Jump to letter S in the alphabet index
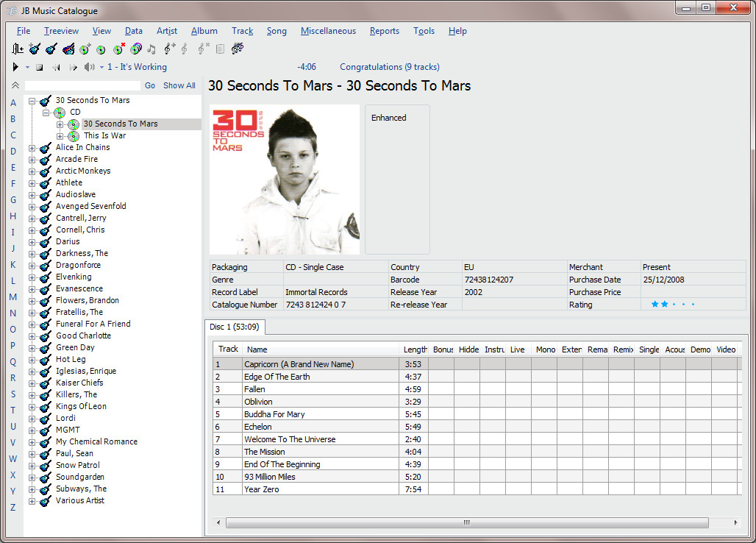Viewport: 756px width, 543px height. coord(13,394)
